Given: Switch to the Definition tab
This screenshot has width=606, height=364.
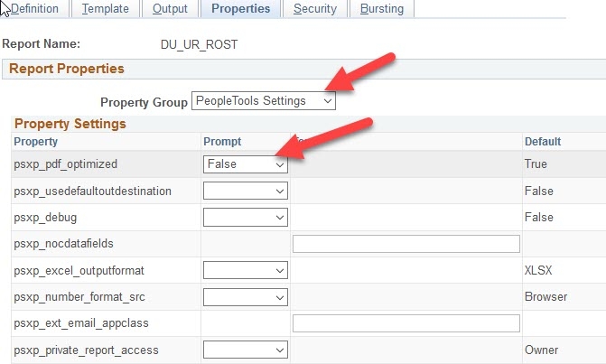Looking at the screenshot, I should [x=34, y=9].
